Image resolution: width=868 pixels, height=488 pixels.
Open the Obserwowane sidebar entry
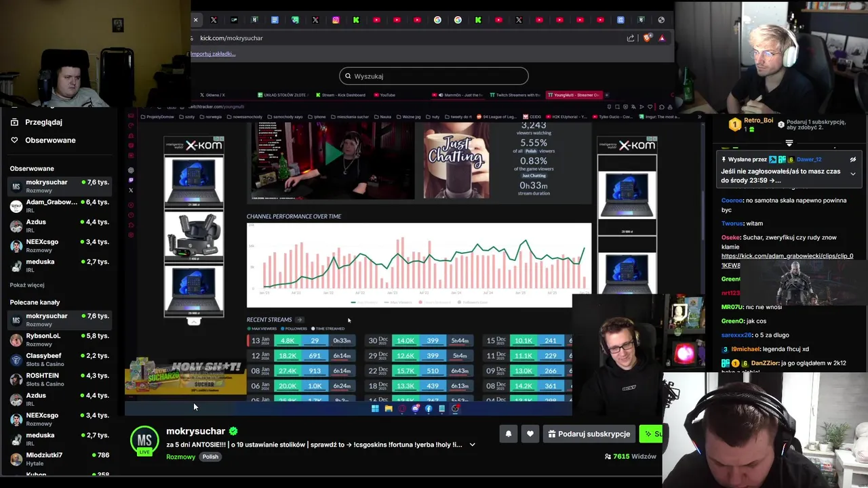point(50,140)
